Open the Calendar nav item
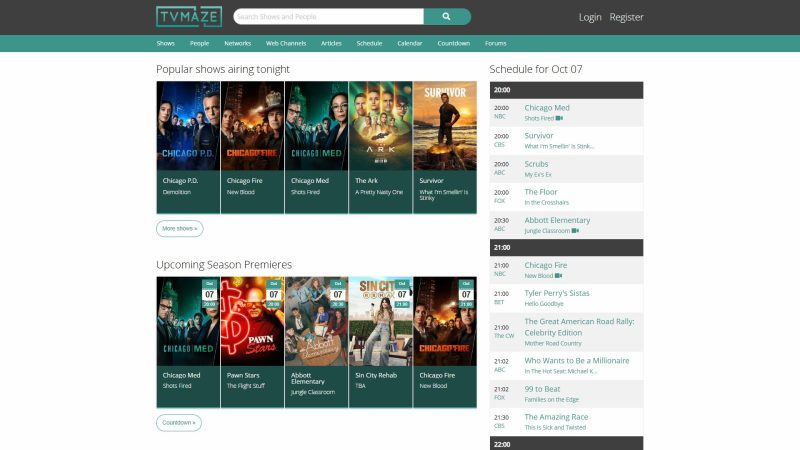The image size is (800, 450). tap(410, 43)
